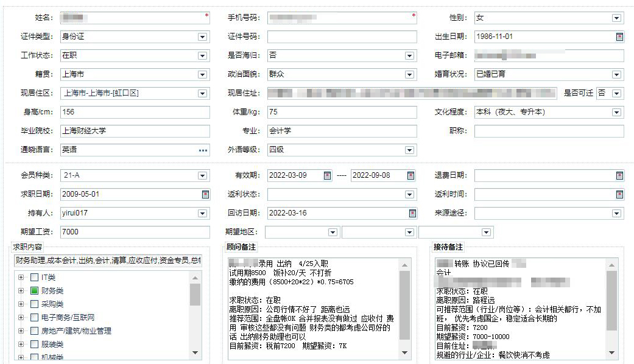Click the 身高/cm input field
The height and width of the screenshot is (364, 634).
(x=135, y=113)
